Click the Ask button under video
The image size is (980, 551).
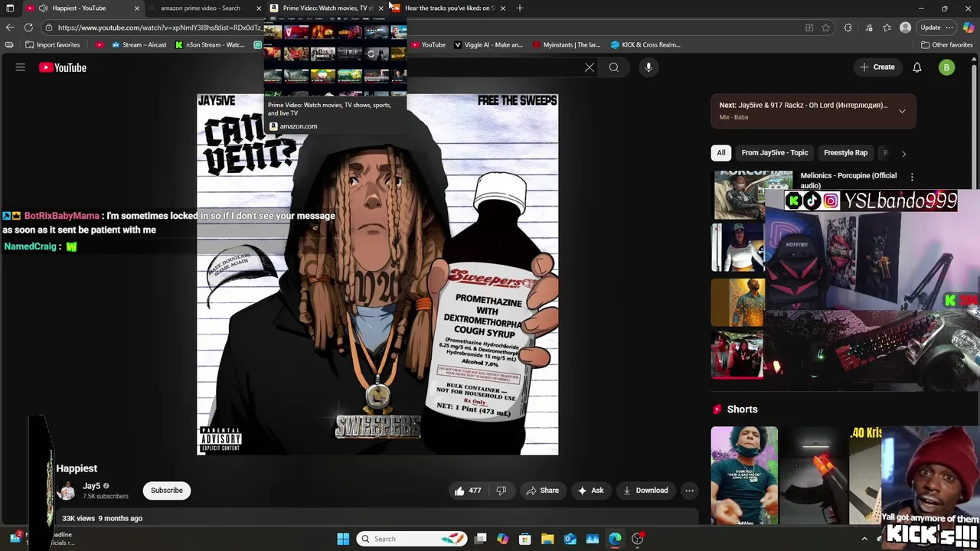pos(590,491)
